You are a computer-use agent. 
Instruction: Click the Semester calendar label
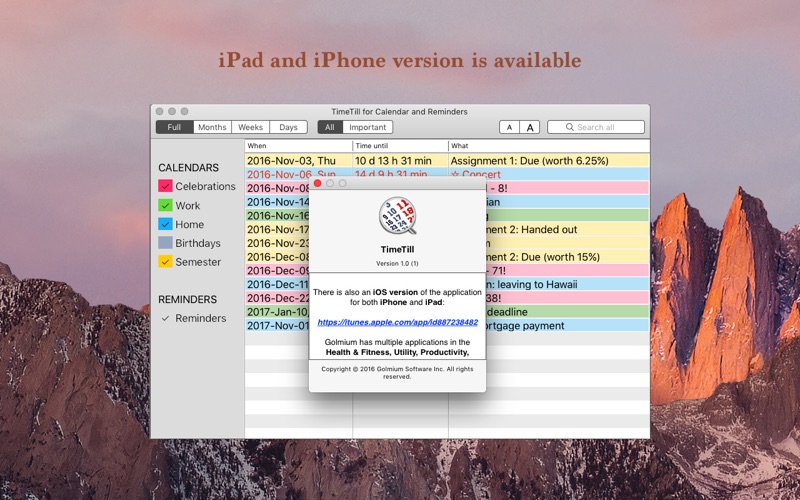[198, 262]
